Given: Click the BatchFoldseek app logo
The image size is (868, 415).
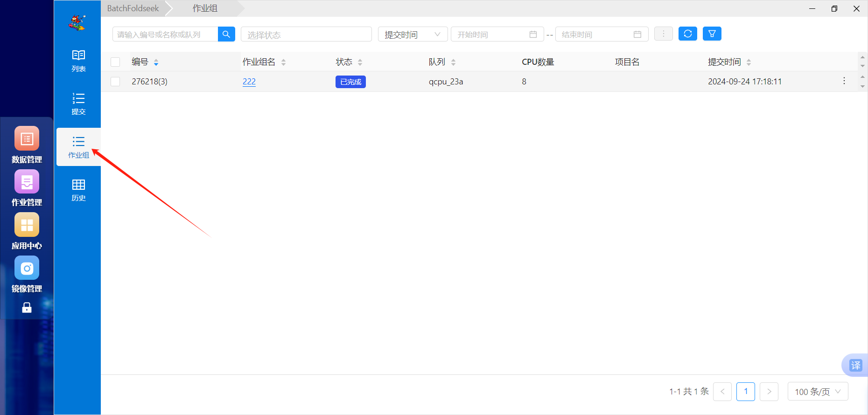Looking at the screenshot, I should click(x=77, y=22).
